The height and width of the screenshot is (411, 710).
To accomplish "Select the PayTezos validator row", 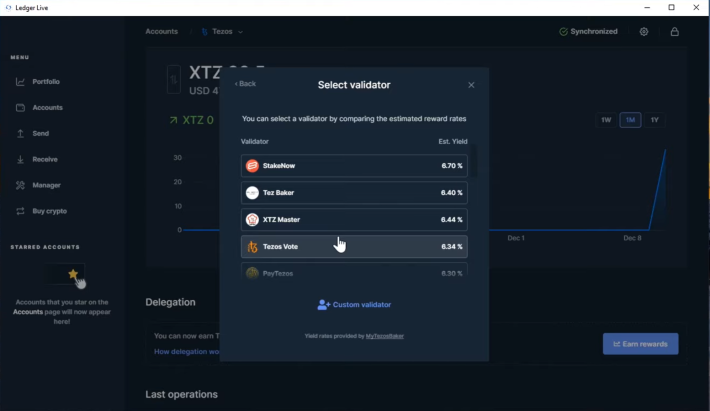I will 354,270.
